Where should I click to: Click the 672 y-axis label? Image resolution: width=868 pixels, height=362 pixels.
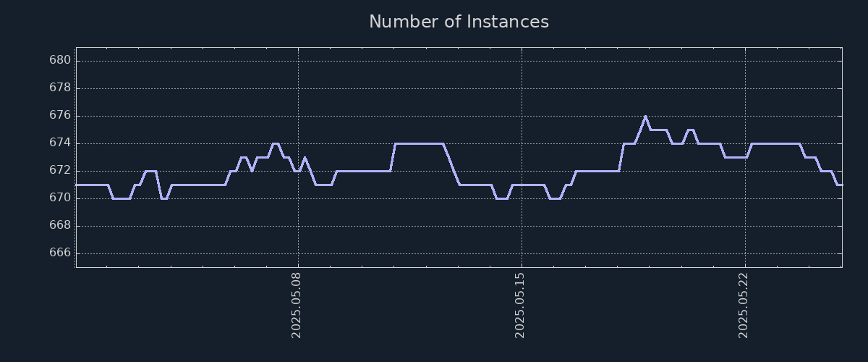pyautogui.click(x=60, y=170)
